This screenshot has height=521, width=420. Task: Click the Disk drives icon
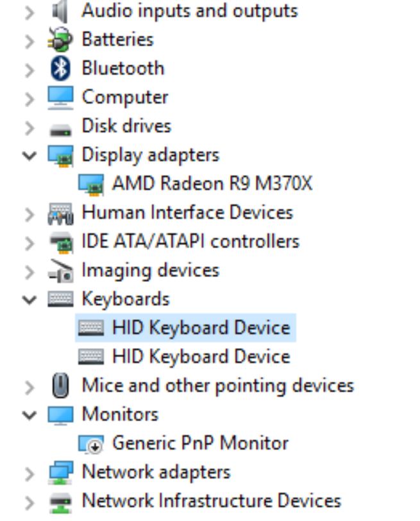tap(60, 128)
